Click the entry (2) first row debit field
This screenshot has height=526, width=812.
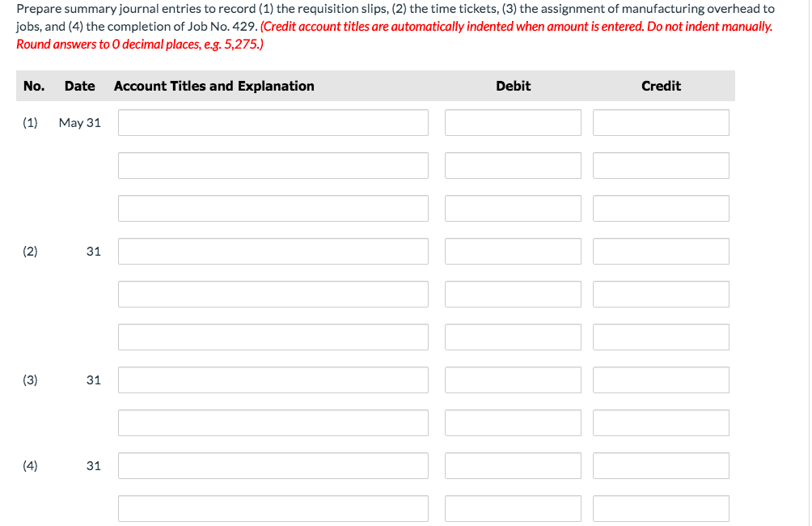click(x=513, y=252)
